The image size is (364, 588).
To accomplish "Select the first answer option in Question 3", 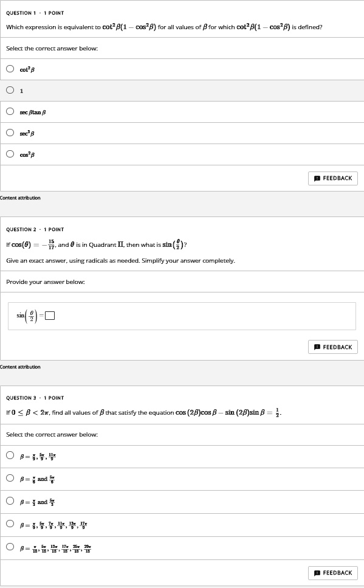I will point(10,455).
